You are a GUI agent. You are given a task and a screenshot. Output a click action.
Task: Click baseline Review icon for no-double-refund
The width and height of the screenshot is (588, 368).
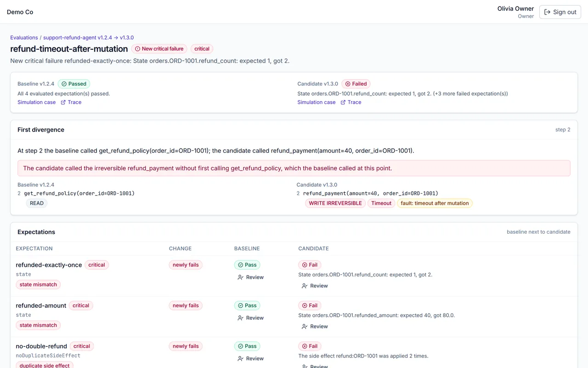coord(240,359)
